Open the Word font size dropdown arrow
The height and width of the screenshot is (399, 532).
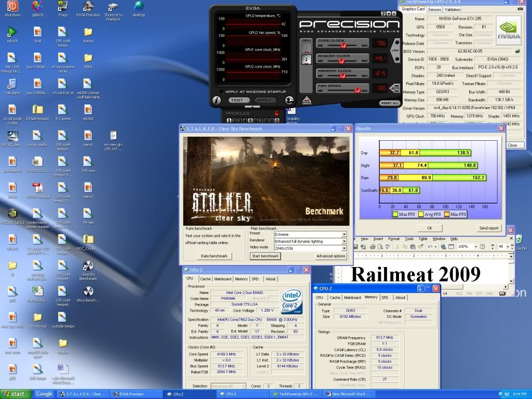508,247
